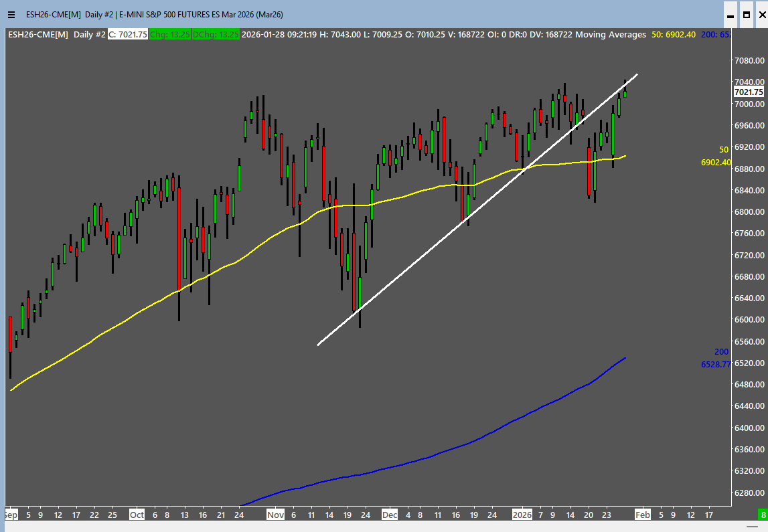
Task: Close the chart window
Action: 761,14
